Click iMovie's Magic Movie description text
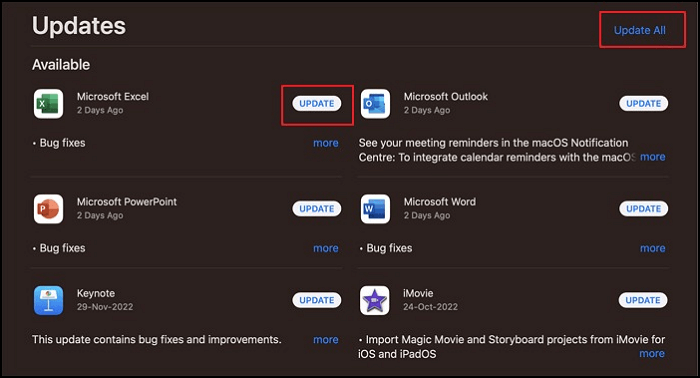The width and height of the screenshot is (700, 378). click(511, 347)
